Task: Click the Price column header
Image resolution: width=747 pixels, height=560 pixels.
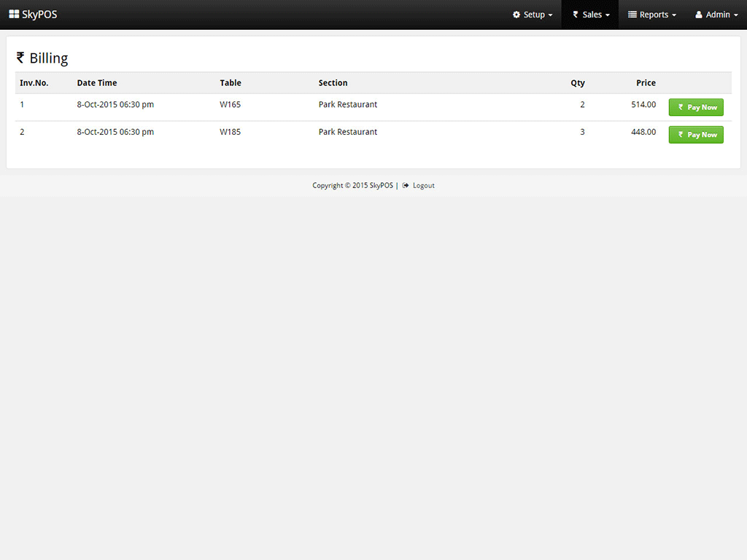Action: [x=646, y=83]
